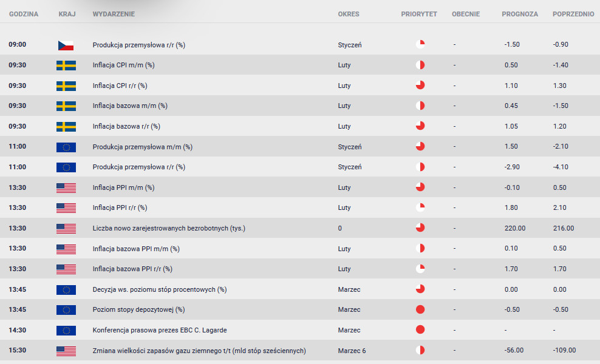Click EU flag beside Produkcja przemysłowa m/m
The height and width of the screenshot is (364, 600).
coord(66,147)
